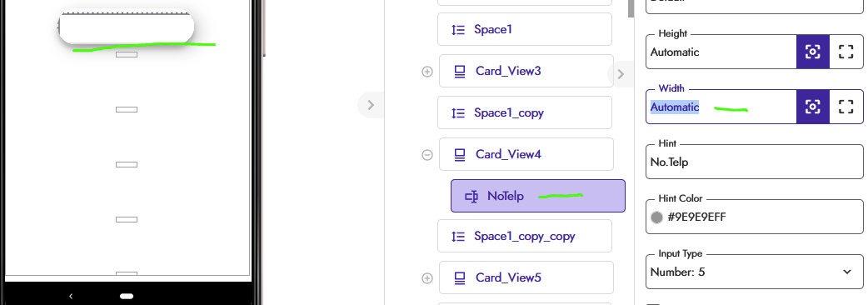Set Width to fit-contents icon

coord(812,107)
